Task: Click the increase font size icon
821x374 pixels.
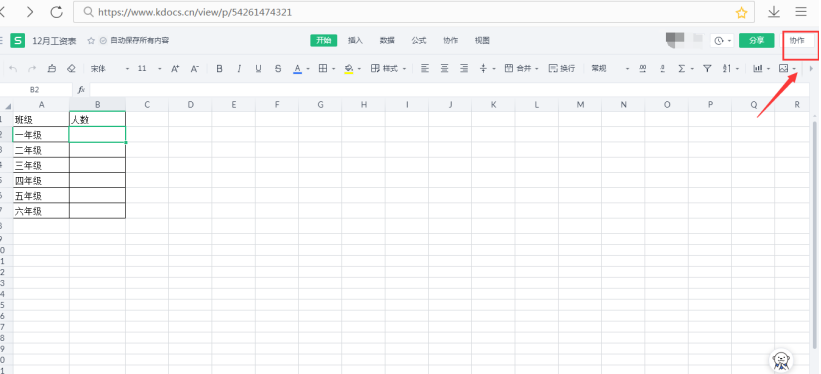Action: pyautogui.click(x=175, y=68)
